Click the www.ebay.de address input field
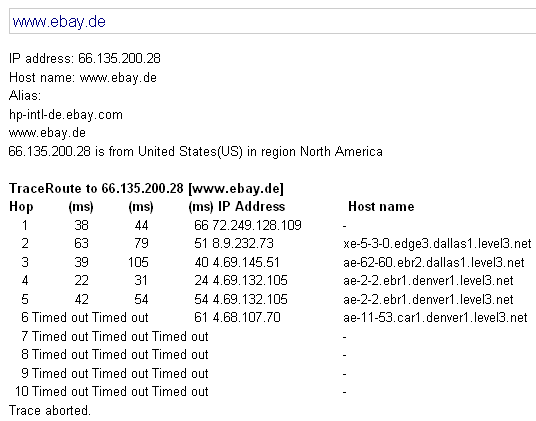The width and height of the screenshot is (536, 421). [x=272, y=21]
